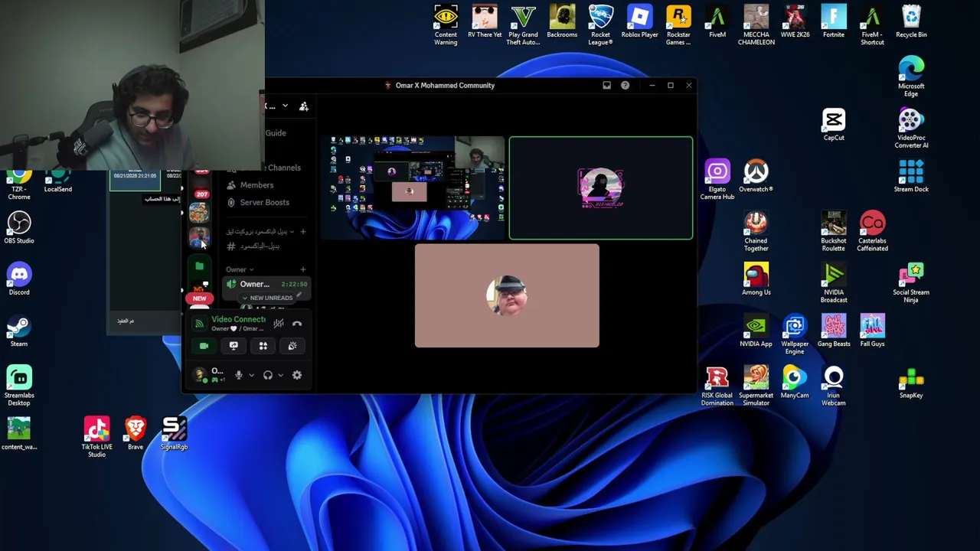Screen dimensions: 980x551
Task: Collapse the Arabic-named channel category
Action: click(260, 231)
